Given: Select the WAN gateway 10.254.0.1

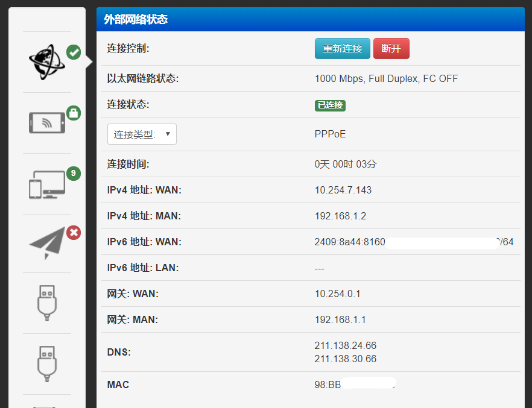Looking at the screenshot, I should pos(338,294).
